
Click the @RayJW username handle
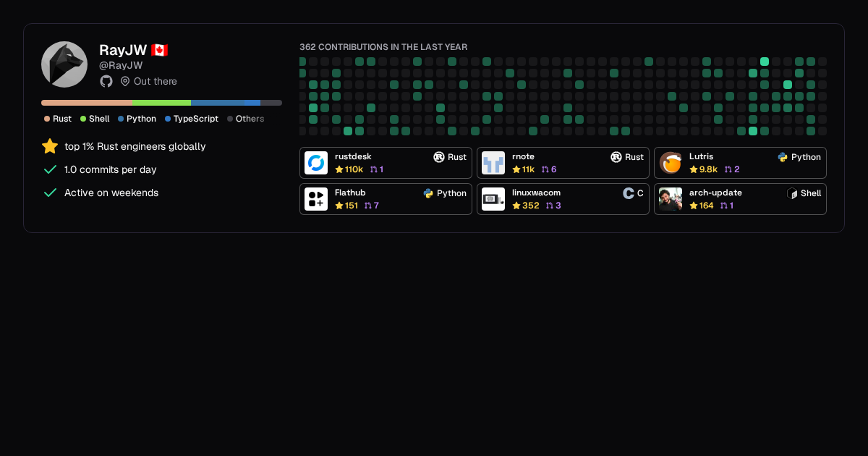click(121, 65)
